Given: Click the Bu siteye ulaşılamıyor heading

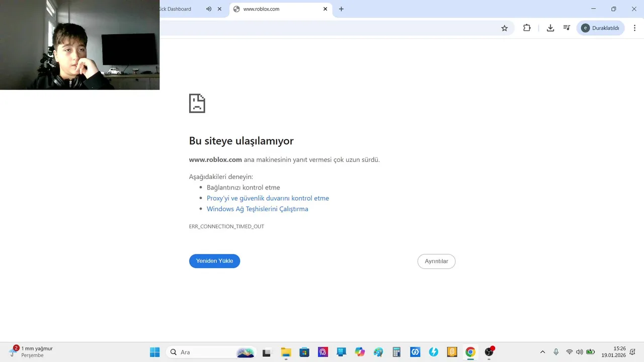Looking at the screenshot, I should [241, 141].
